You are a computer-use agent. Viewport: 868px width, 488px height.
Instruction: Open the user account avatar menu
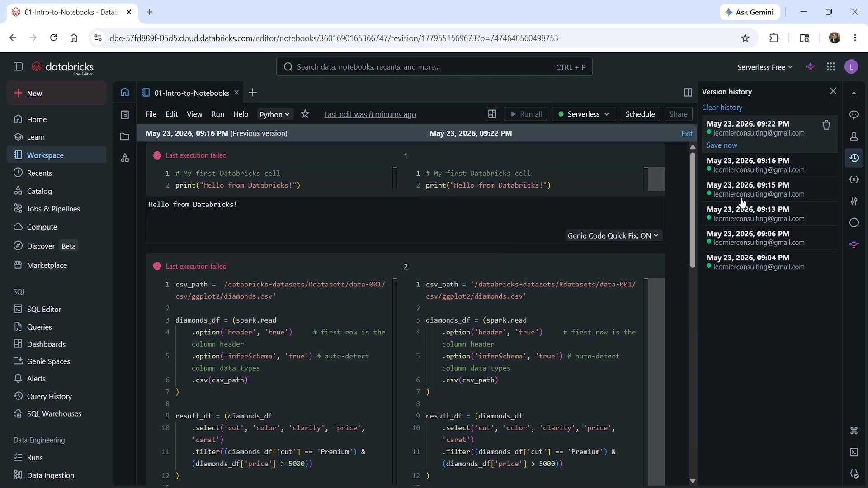click(851, 67)
